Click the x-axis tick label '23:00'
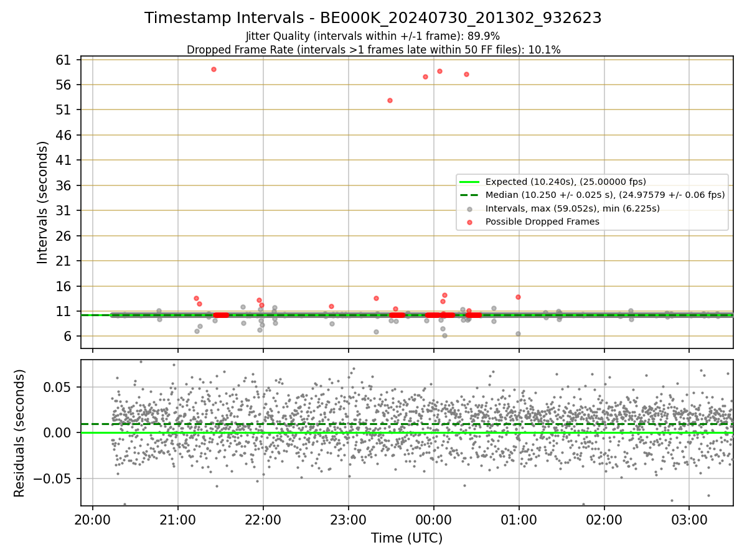747x560 pixels. (x=349, y=519)
